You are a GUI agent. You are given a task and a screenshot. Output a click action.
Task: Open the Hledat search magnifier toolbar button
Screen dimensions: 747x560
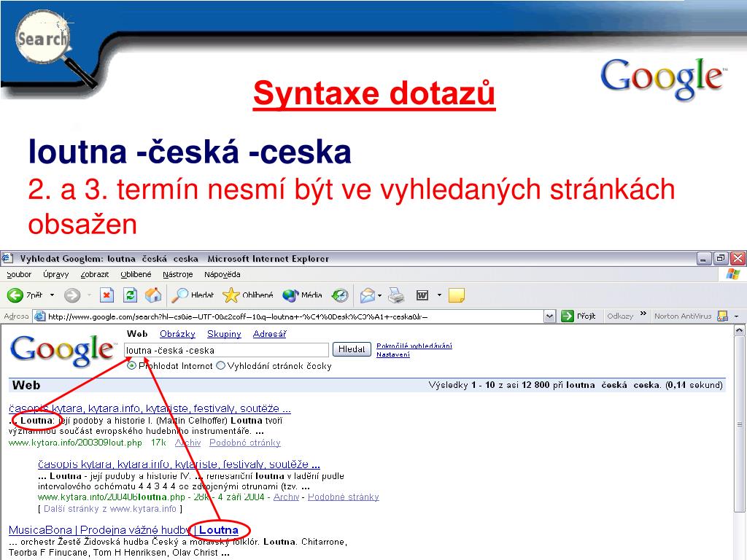coord(193,295)
